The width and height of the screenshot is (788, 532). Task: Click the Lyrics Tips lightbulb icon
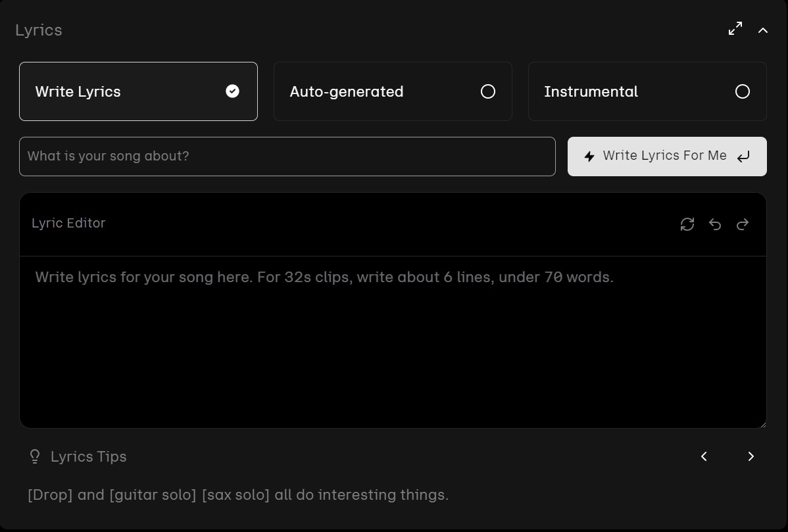coord(35,456)
